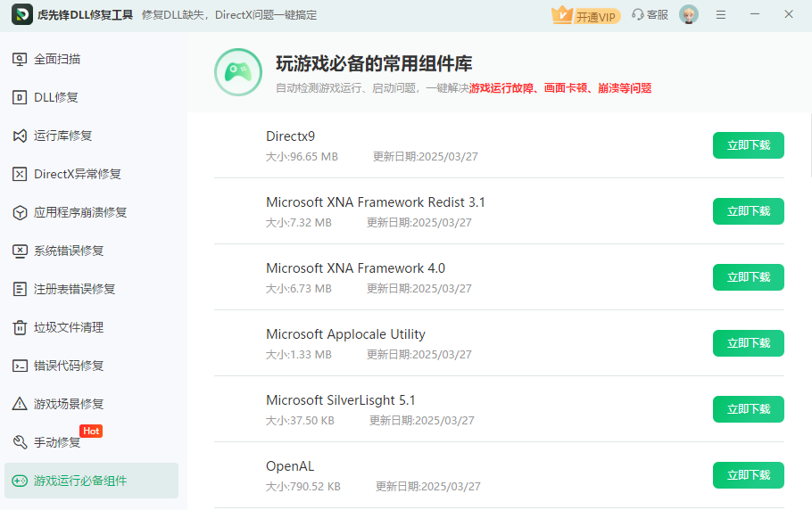Click Directx9's 更新日期:2025/03/27 text
This screenshot has width=812, height=510.
(x=425, y=157)
